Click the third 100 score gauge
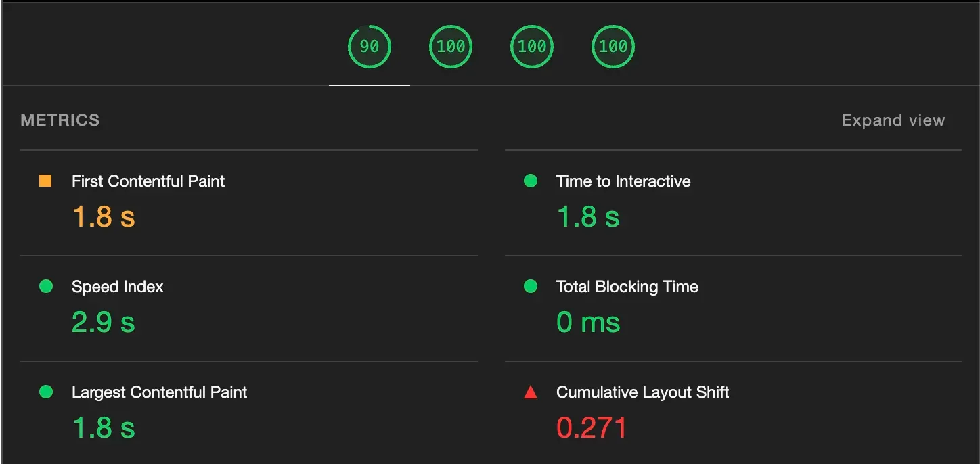Viewport: 980px width, 464px height. click(531, 46)
